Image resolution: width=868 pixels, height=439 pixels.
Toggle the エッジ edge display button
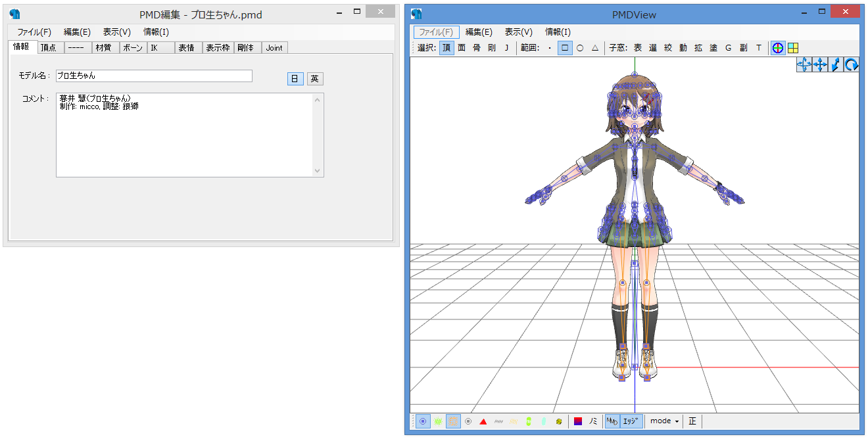click(631, 421)
